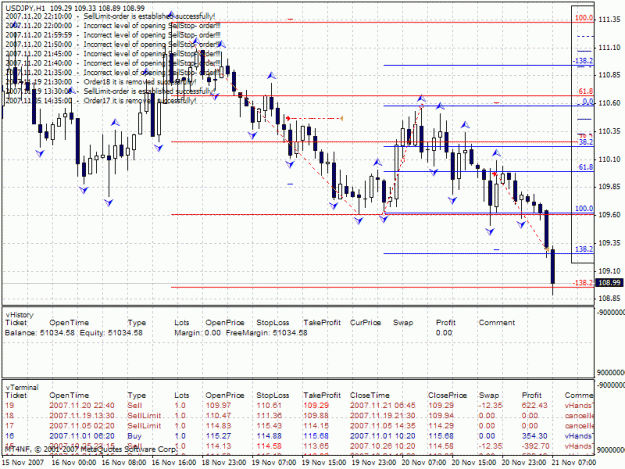This screenshot has width=625, height=469.
Task: Click the 19 Nov 15:00 time axis label
Action: [x=324, y=463]
